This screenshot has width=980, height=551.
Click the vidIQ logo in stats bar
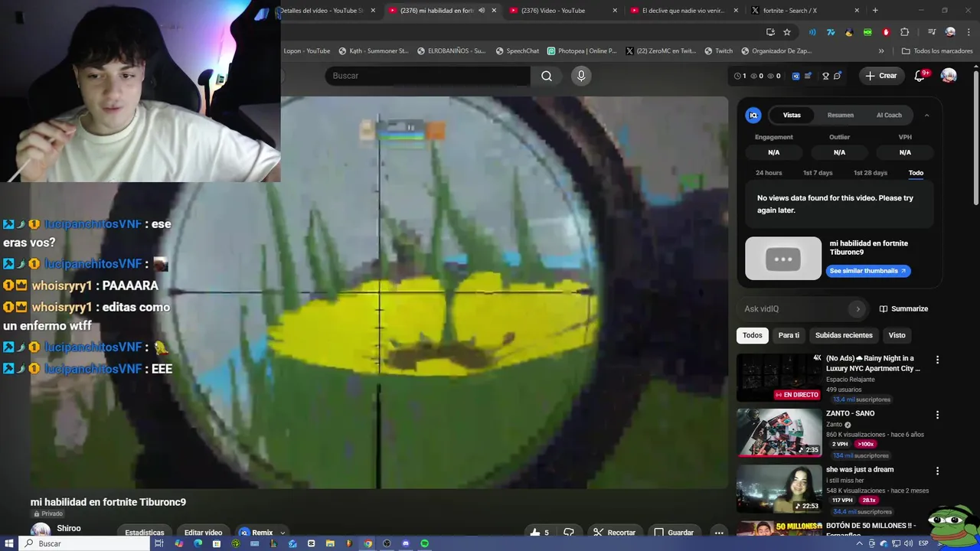[795, 76]
